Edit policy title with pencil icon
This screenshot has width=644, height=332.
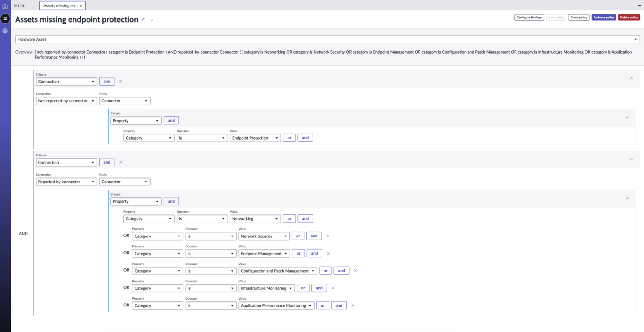coord(143,20)
